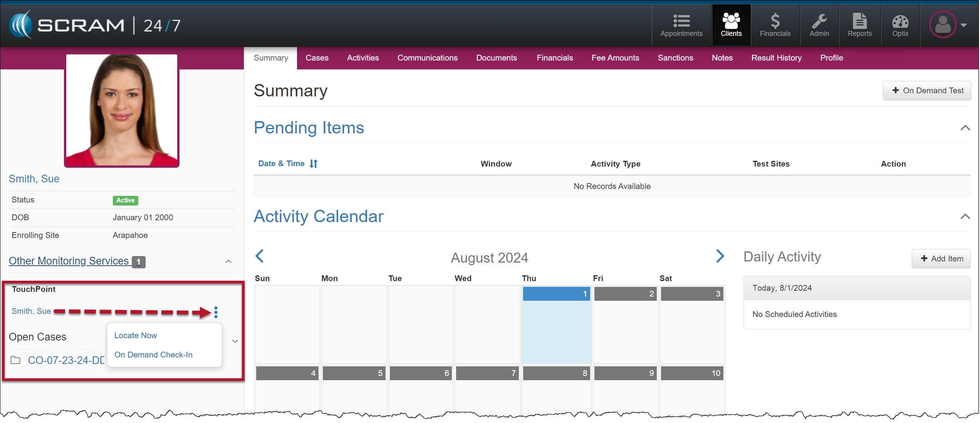980x423 pixels.
Task: Choose Locate Now from the menu
Action: (x=136, y=335)
